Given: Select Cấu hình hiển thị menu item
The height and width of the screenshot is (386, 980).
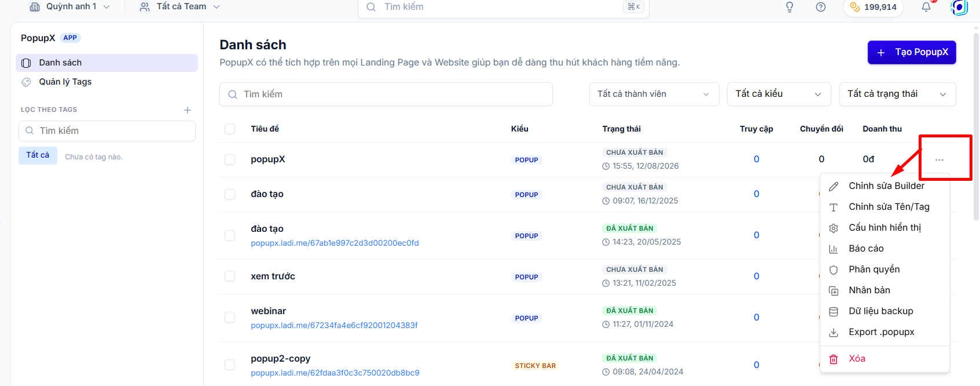Looking at the screenshot, I should point(884,228).
